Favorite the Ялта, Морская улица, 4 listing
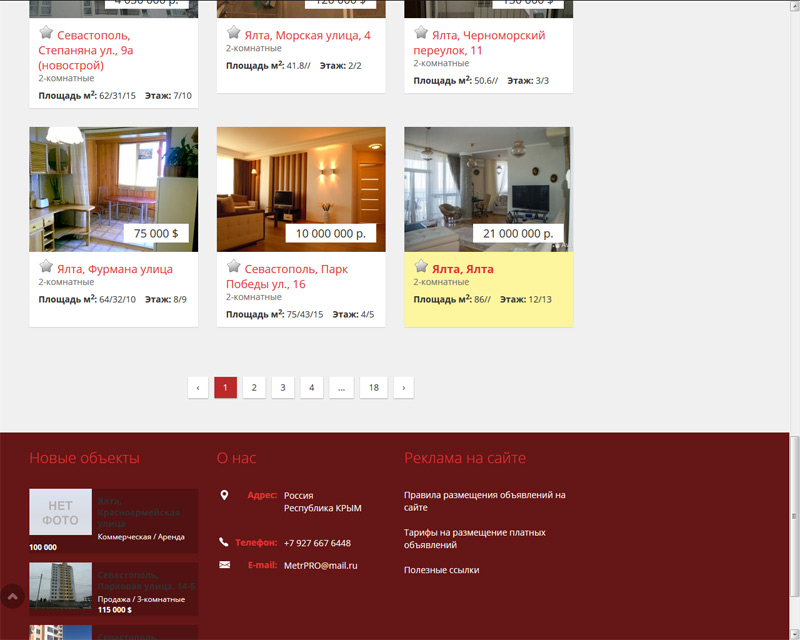Viewport: 800px width, 640px height. click(233, 32)
